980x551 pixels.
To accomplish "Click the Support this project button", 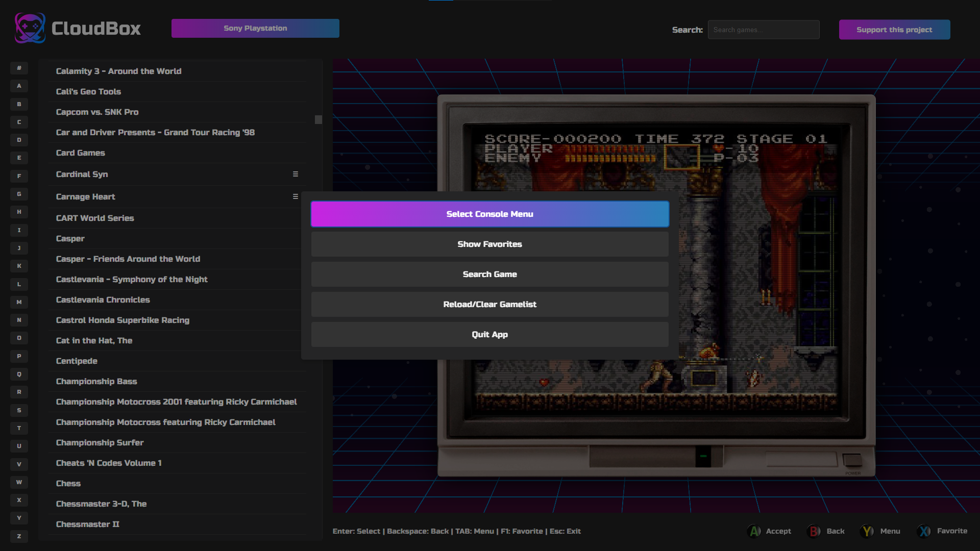I will (x=894, y=30).
